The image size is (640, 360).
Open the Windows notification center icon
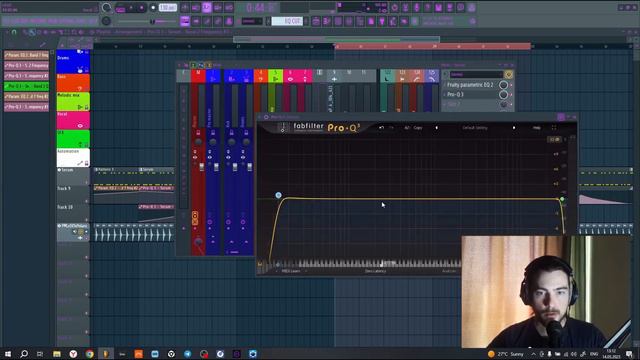(x=629, y=354)
